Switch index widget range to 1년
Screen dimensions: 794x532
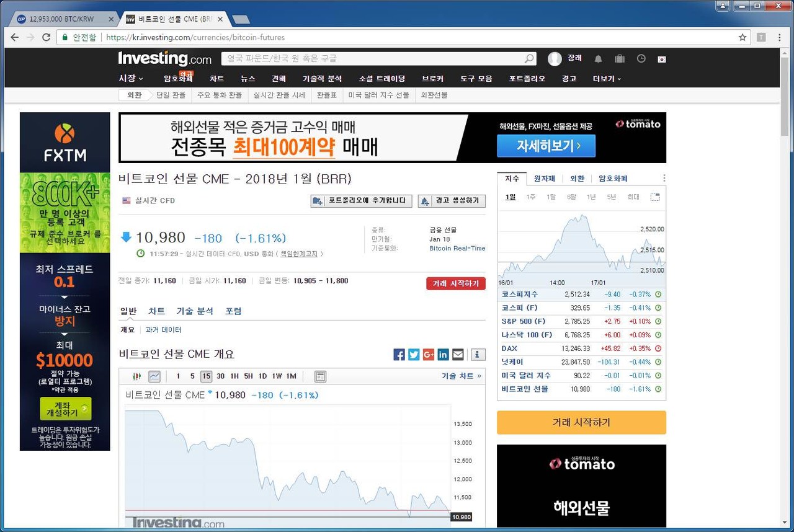point(591,195)
